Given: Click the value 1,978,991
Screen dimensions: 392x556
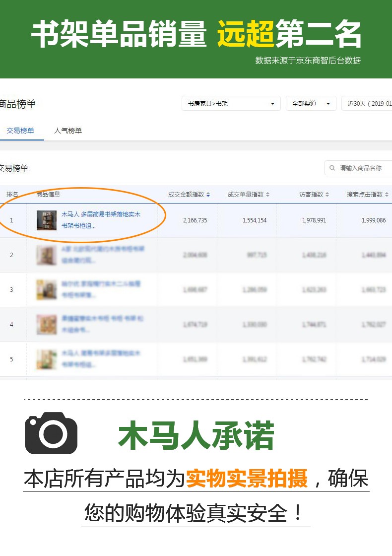Looking at the screenshot, I should pos(314,220).
